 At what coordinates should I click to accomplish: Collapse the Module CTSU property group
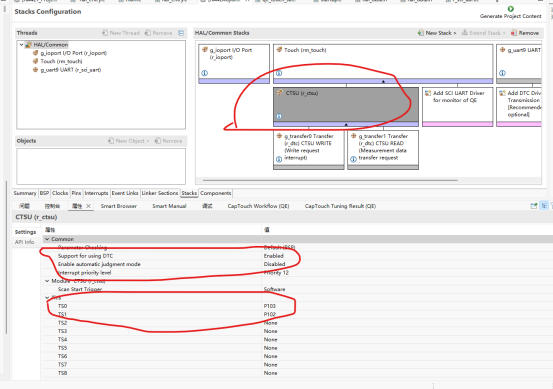click(47, 281)
